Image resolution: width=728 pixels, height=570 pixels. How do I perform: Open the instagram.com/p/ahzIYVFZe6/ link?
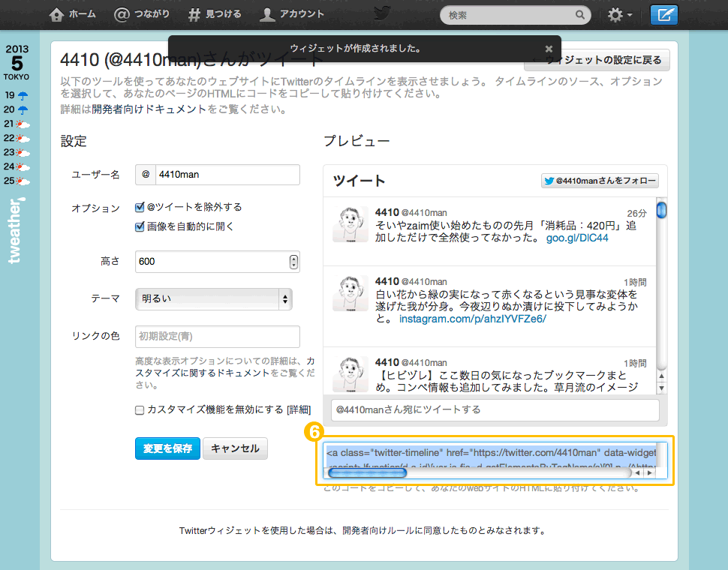pyautogui.click(x=473, y=319)
